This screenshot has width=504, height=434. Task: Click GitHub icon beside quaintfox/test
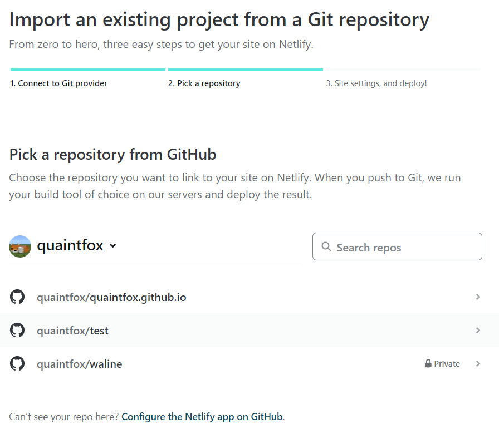point(18,331)
